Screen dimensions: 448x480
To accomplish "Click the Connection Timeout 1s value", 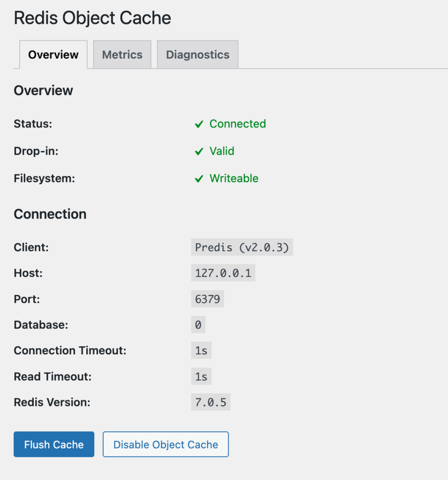I will coord(201,350).
